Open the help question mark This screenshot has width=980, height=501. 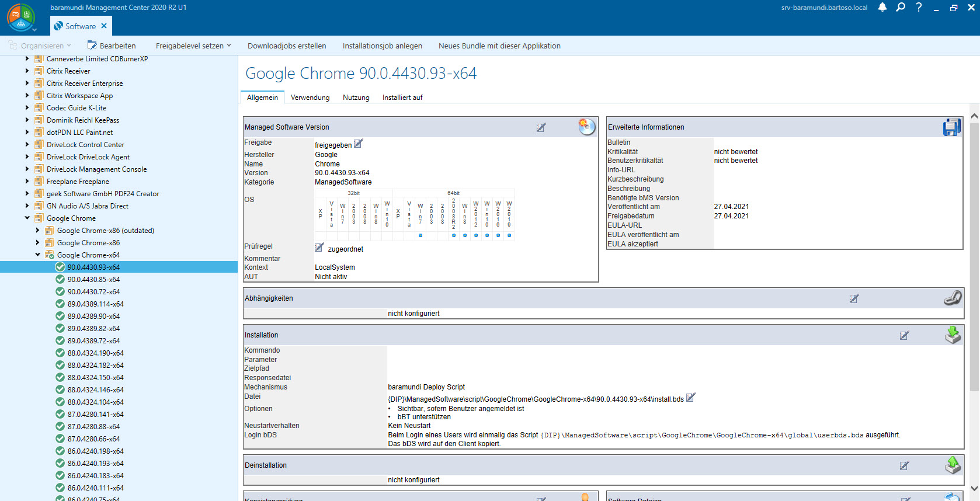point(919,8)
